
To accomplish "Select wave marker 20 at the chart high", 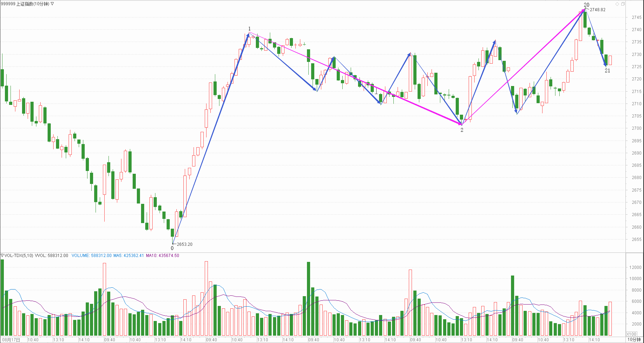I will (586, 5).
